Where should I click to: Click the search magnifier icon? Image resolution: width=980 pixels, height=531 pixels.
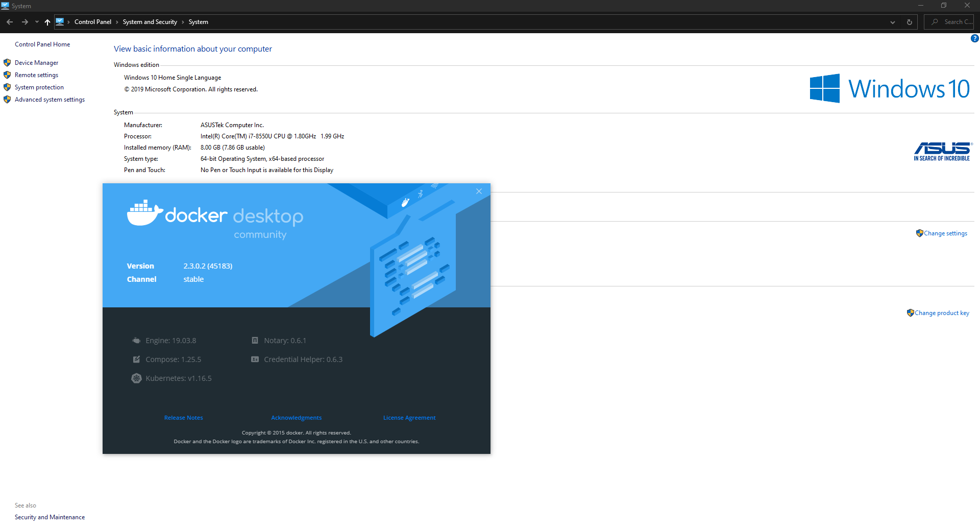point(935,22)
